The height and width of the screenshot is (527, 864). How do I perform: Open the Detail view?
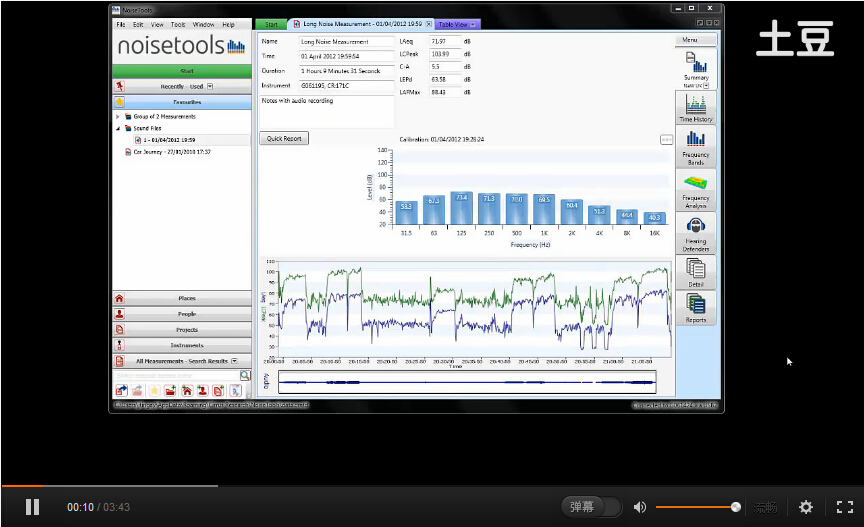click(x=696, y=272)
